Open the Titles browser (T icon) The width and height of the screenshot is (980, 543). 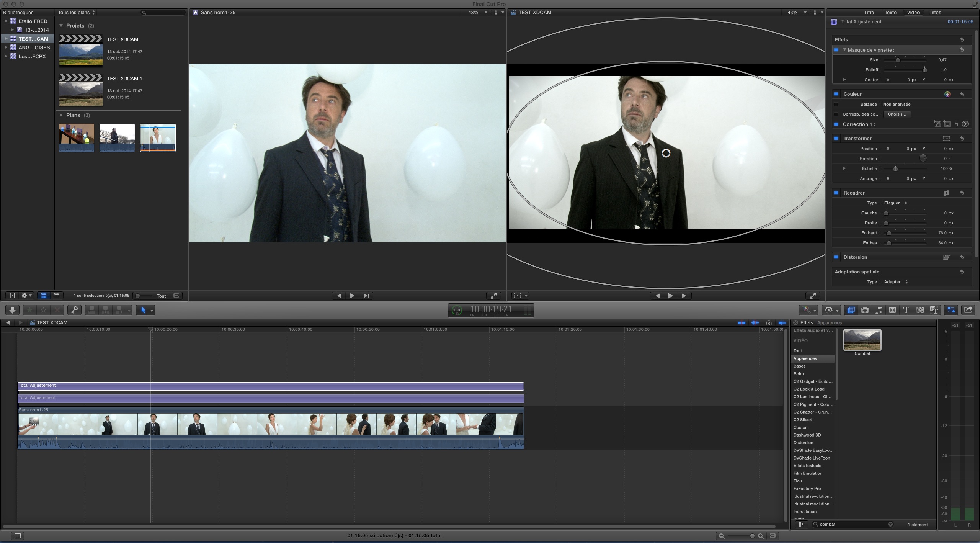tap(906, 310)
